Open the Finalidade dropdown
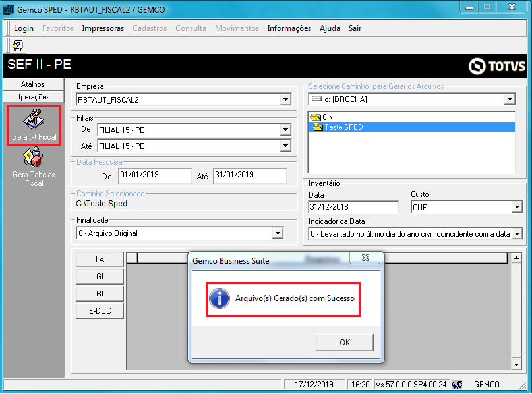532x394 pixels. [278, 233]
